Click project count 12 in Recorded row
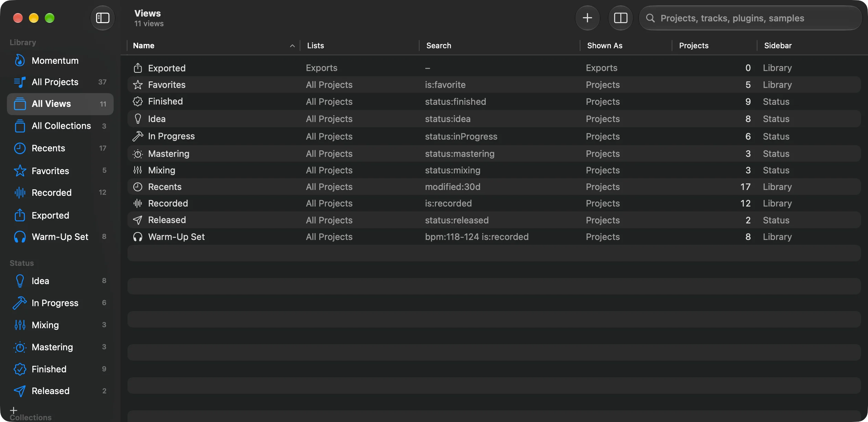 click(745, 203)
